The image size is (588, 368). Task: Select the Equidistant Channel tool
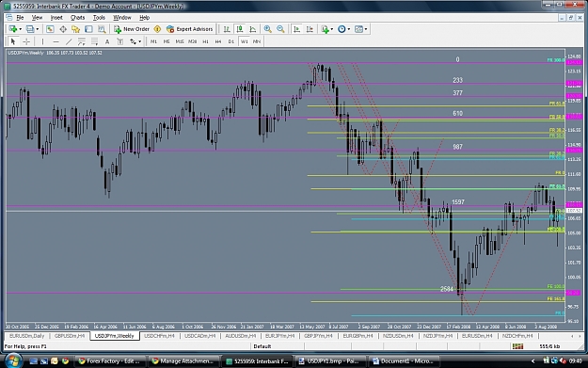pyautogui.click(x=81, y=41)
